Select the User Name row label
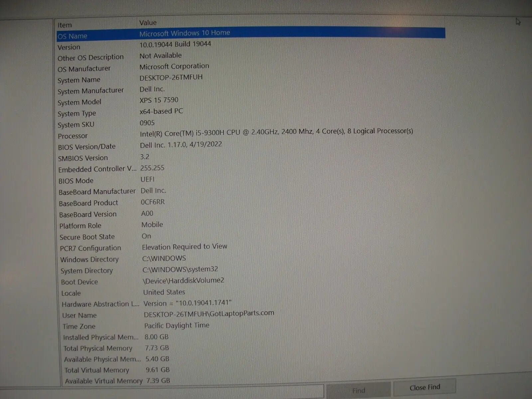Viewport: 532px width, 399px height. (79, 315)
